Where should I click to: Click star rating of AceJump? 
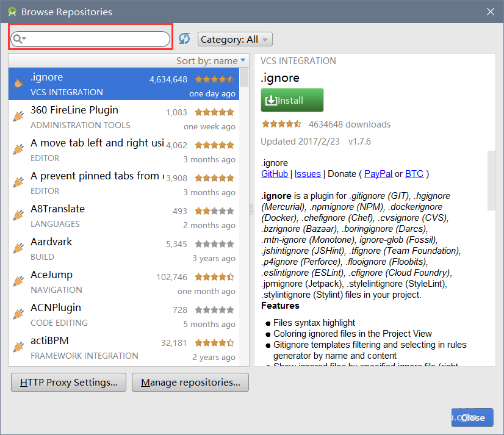(x=214, y=277)
